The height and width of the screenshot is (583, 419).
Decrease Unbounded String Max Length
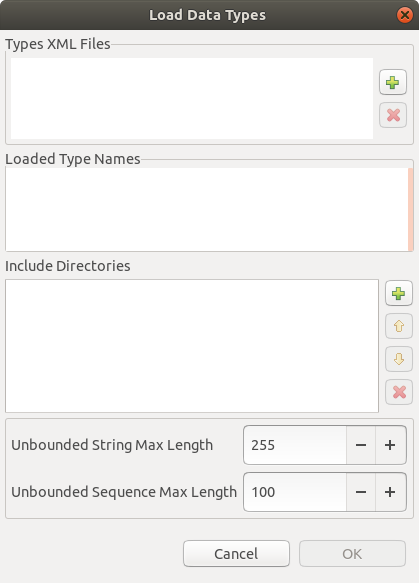[x=361, y=445]
